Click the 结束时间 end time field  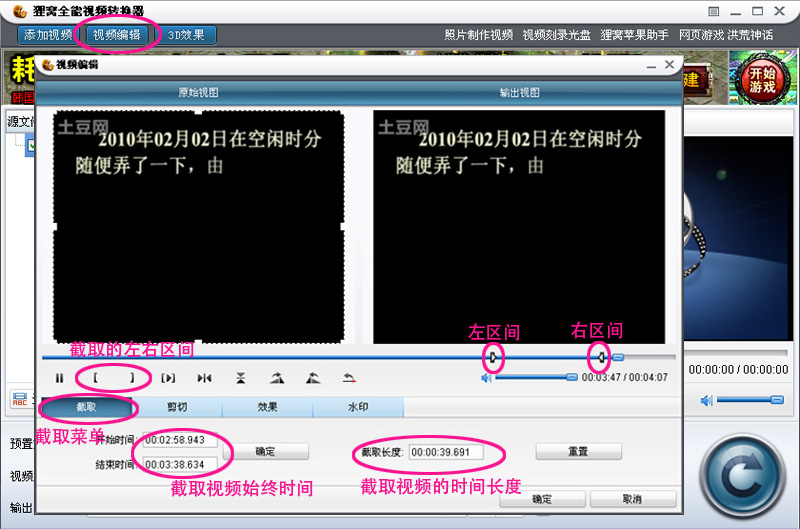coord(180,464)
